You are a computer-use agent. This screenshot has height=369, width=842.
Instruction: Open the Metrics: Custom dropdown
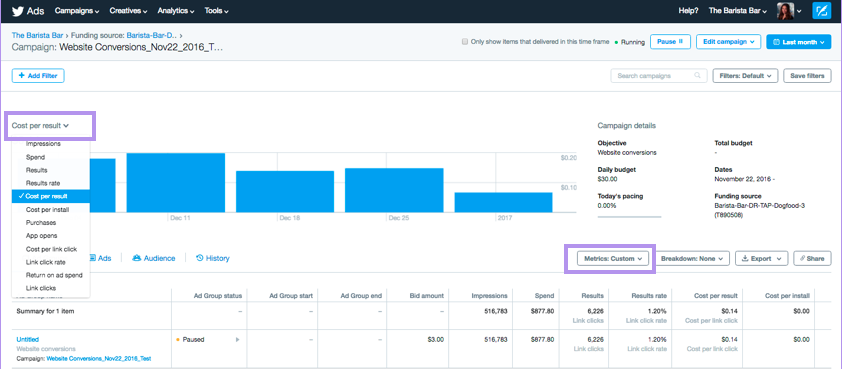(613, 258)
